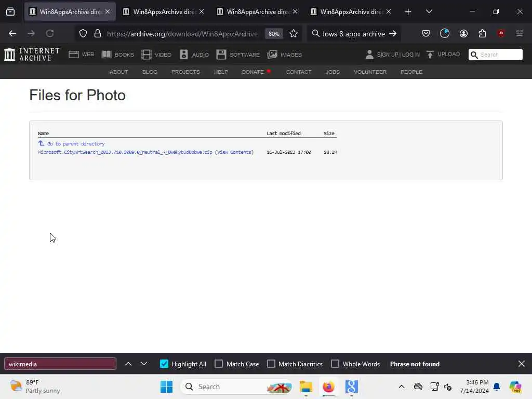The height and width of the screenshot is (399, 532).
Task: Submit search with the go arrow
Action: (x=393, y=34)
